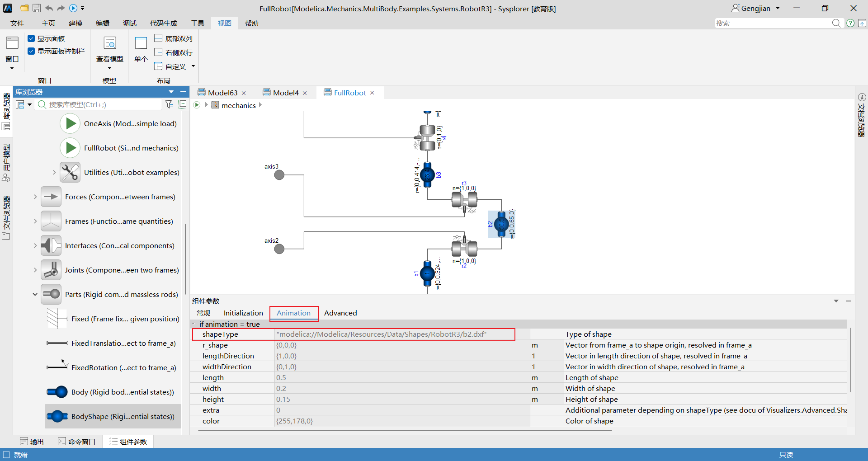The width and height of the screenshot is (868, 461).
Task: Undo the last action with the back arrow
Action: [x=49, y=8]
